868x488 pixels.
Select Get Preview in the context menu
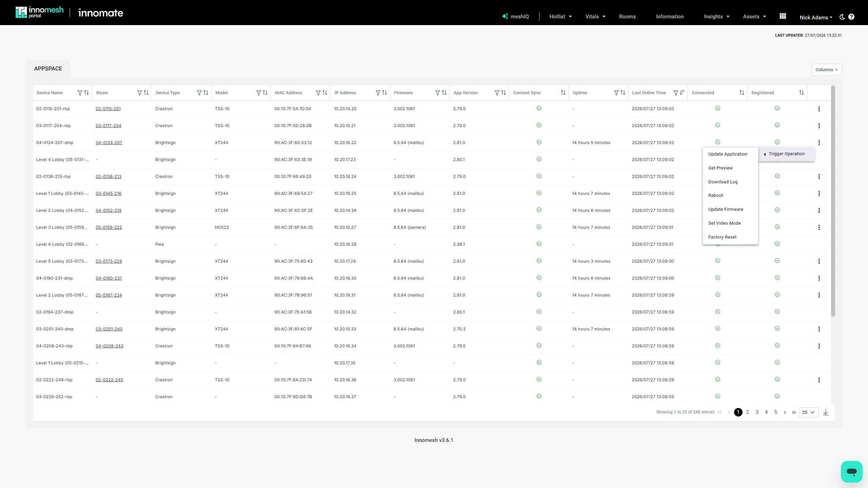(x=730, y=168)
